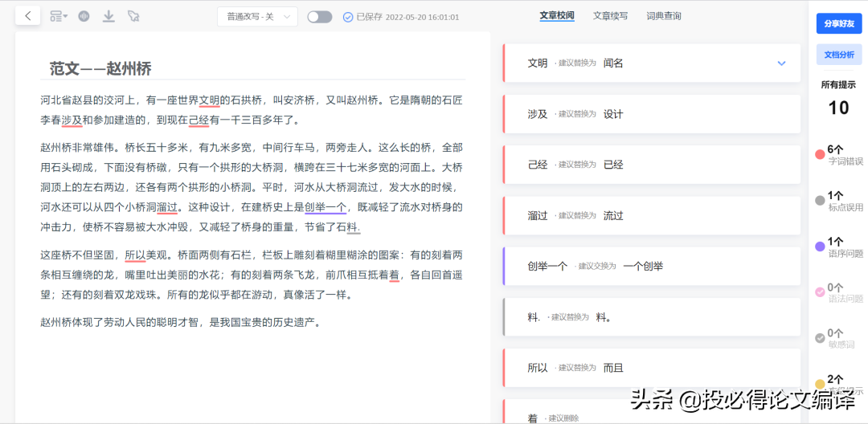Switch to the 文章续写 tab

click(x=610, y=16)
